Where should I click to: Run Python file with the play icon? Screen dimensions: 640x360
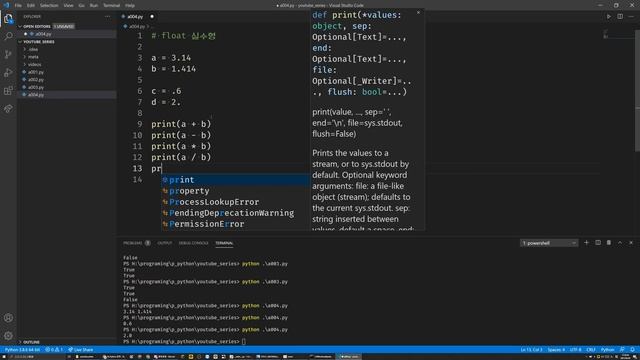tap(609, 17)
